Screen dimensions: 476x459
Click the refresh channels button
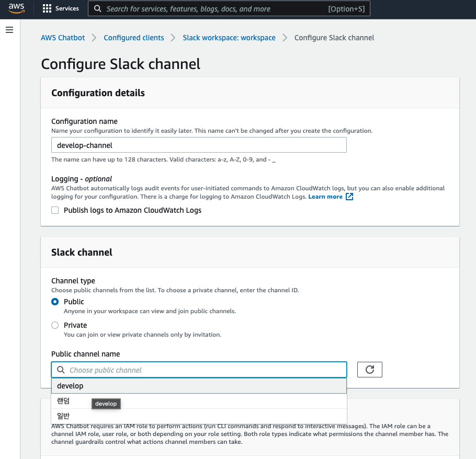coord(369,370)
